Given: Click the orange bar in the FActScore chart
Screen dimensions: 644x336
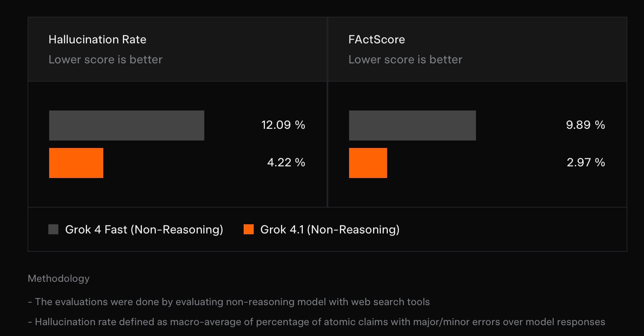Looking at the screenshot, I should (x=368, y=163).
